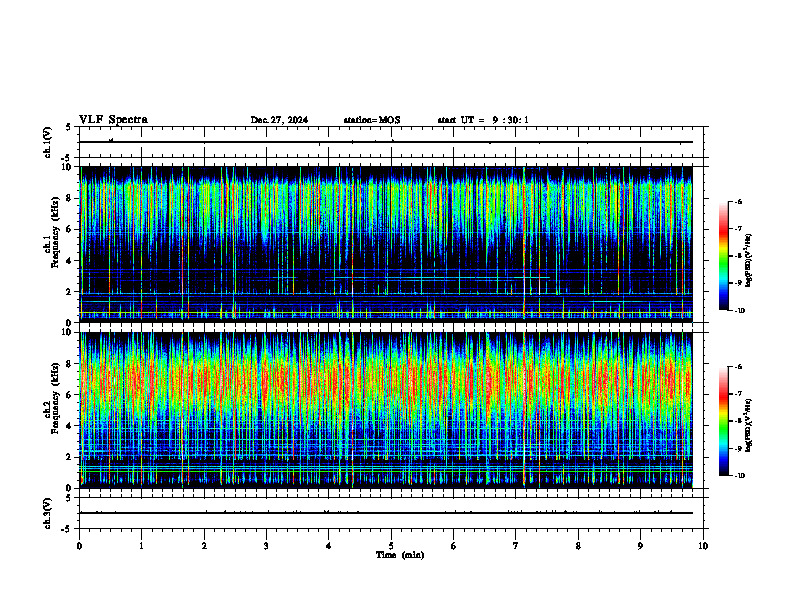Click the "Time (min)" x-axis label
792x612 pixels.
coord(400,555)
